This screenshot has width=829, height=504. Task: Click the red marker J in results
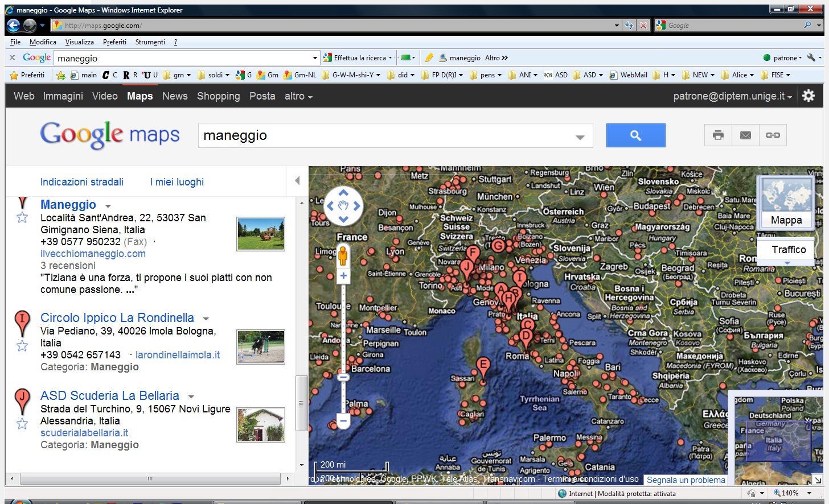click(x=22, y=401)
